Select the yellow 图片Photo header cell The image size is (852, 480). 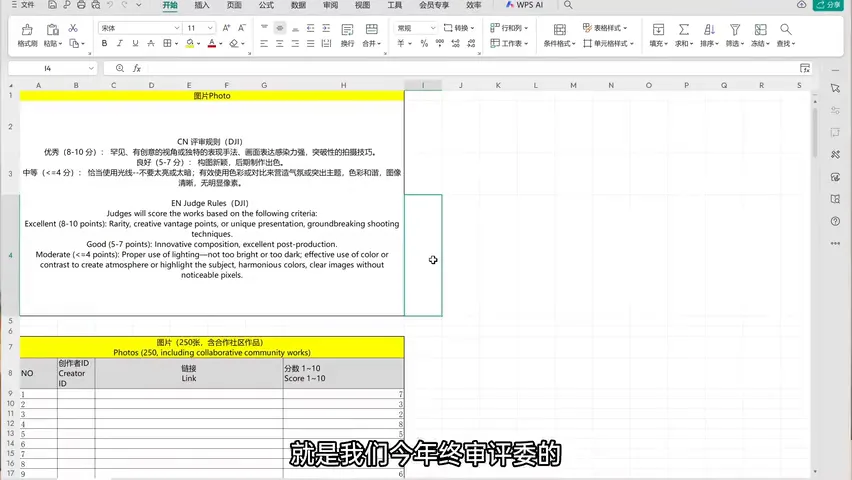212,96
